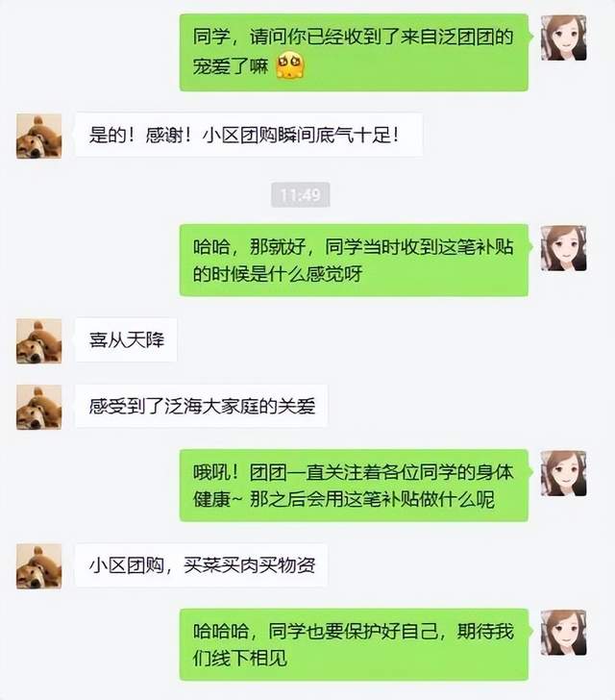
Task: Tap the green bubble starting "哦吼！团团一直关注"
Action: (x=354, y=486)
